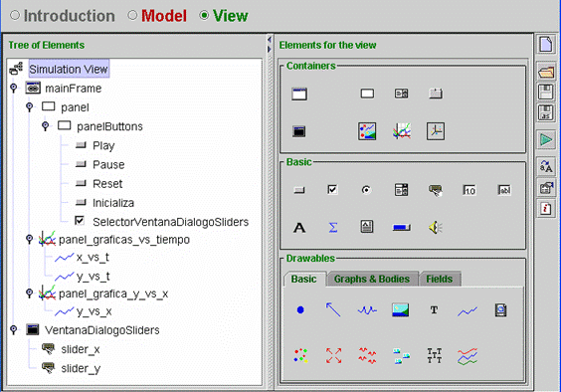Screen dimensions: 561x392
Task: Select the Inicializa element in tree
Action: point(113,203)
